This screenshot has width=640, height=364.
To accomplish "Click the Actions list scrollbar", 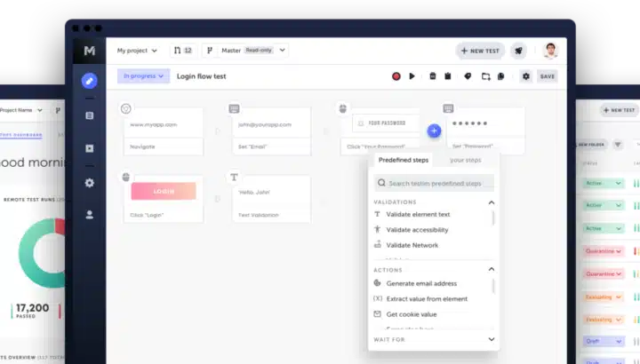I will pyautogui.click(x=493, y=286).
